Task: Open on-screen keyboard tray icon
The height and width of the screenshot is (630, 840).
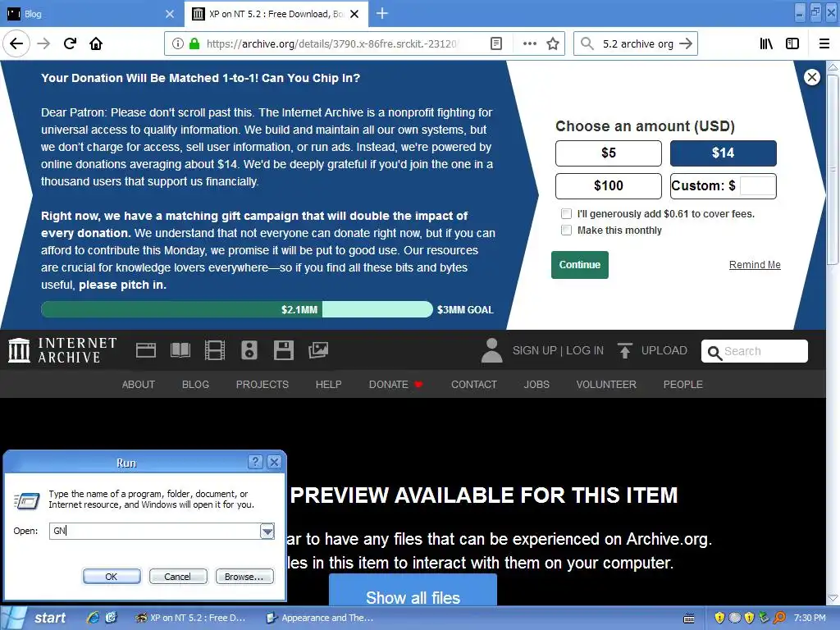Action: point(689,619)
